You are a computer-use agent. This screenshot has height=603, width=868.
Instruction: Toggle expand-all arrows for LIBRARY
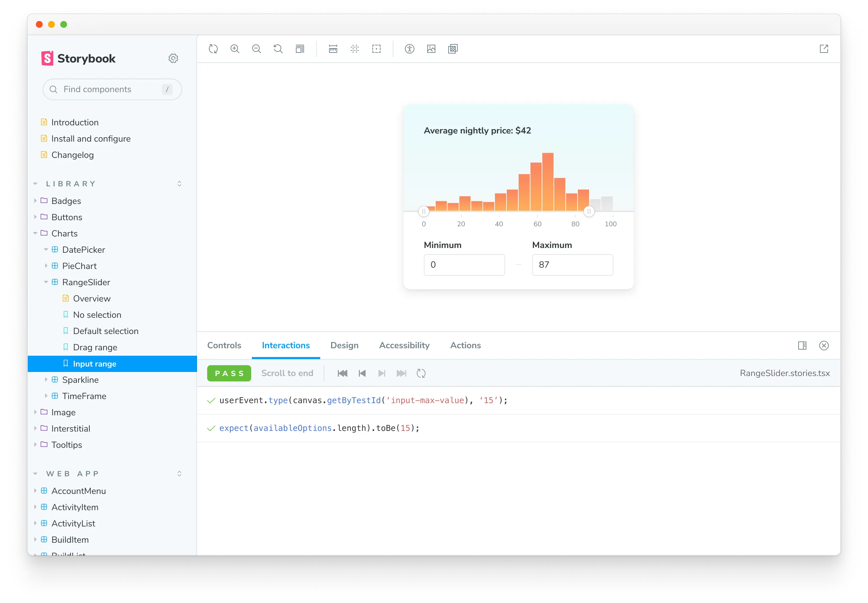(179, 184)
